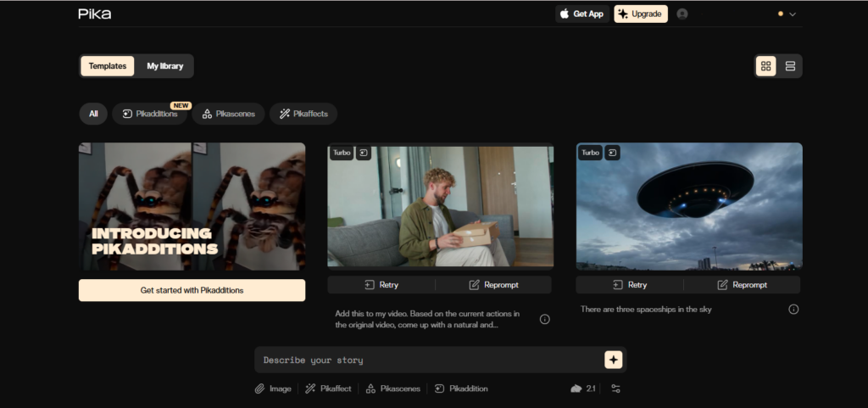Click the Image attachment paperclip option

(x=273, y=388)
